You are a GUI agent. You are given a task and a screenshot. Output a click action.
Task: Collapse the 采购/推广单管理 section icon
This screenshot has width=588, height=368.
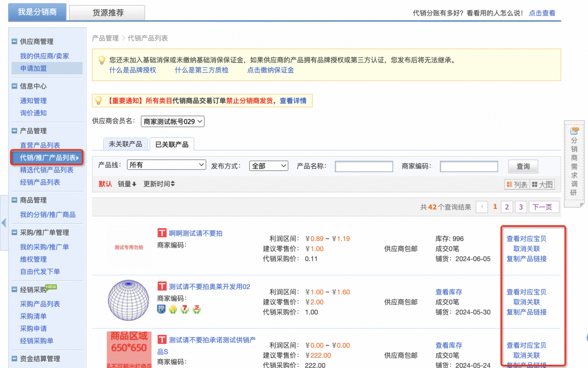pyautogui.click(x=14, y=232)
